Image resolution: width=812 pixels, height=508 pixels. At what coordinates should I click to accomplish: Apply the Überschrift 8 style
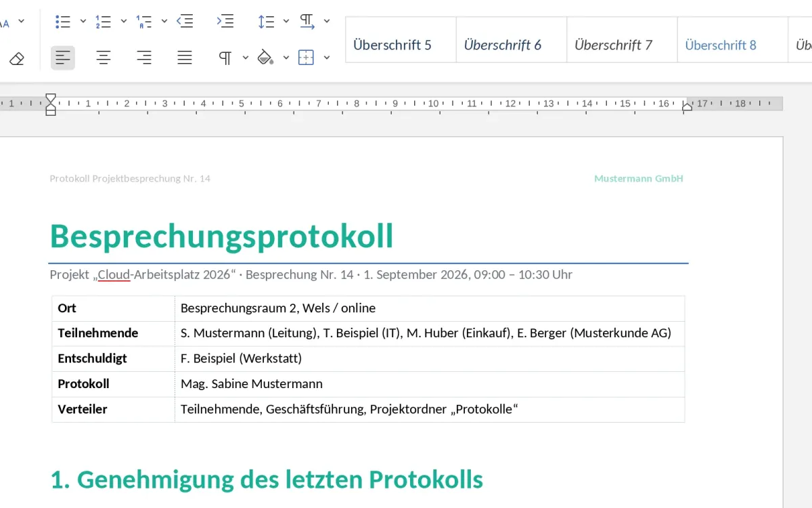(x=733, y=40)
